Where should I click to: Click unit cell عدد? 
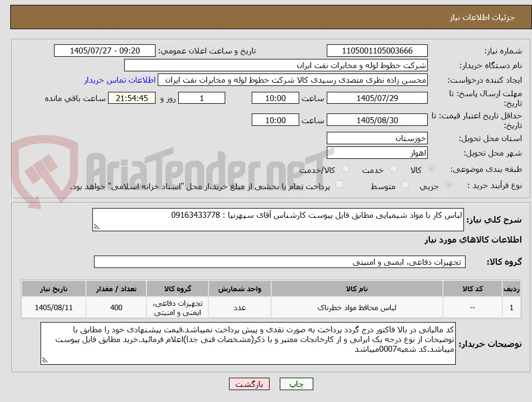pyautogui.click(x=240, y=307)
